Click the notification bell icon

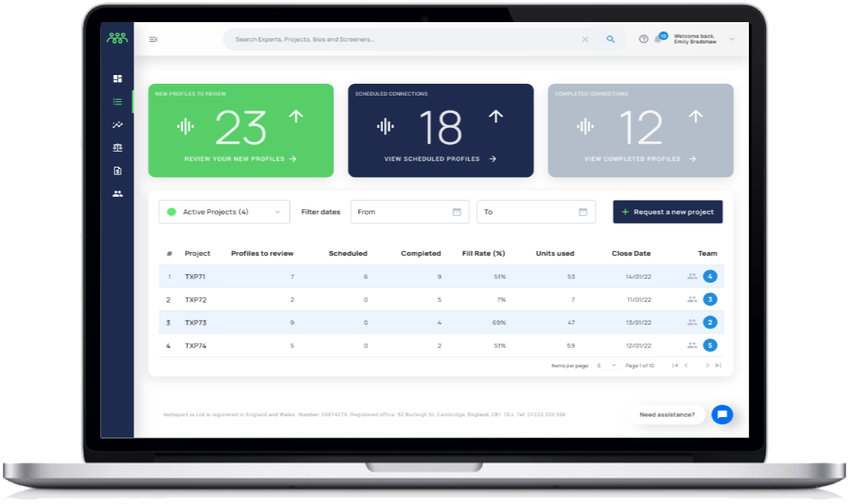(658, 39)
